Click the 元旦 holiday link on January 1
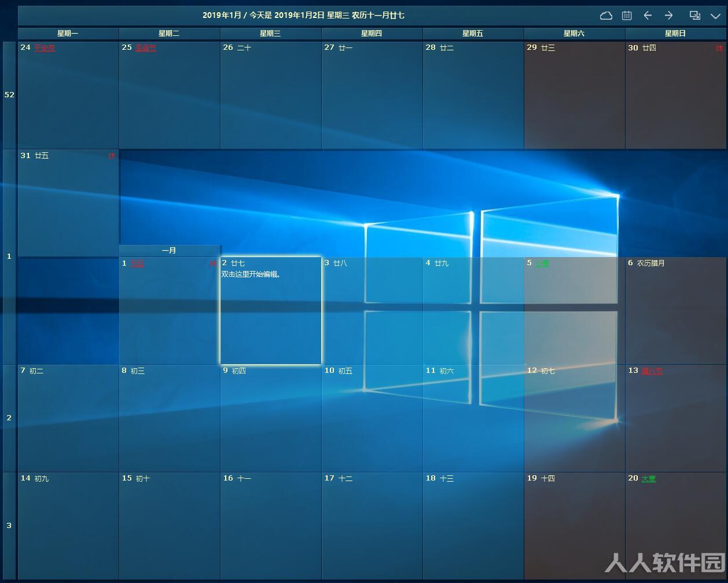Viewport: 728px width, 583px height. click(137, 263)
